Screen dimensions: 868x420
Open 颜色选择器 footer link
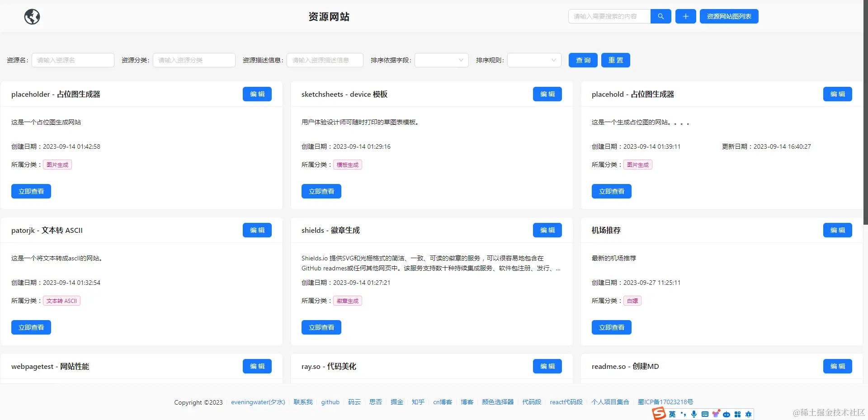pos(498,402)
